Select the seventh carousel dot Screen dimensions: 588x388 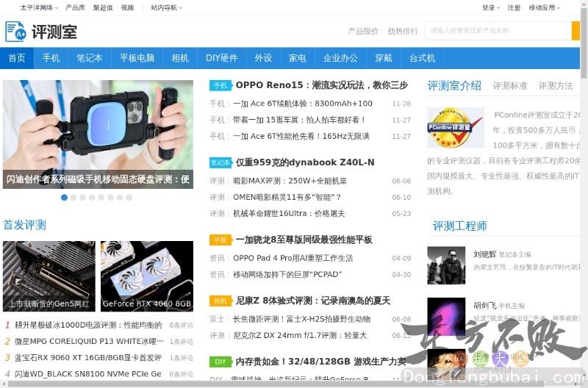click(x=120, y=198)
